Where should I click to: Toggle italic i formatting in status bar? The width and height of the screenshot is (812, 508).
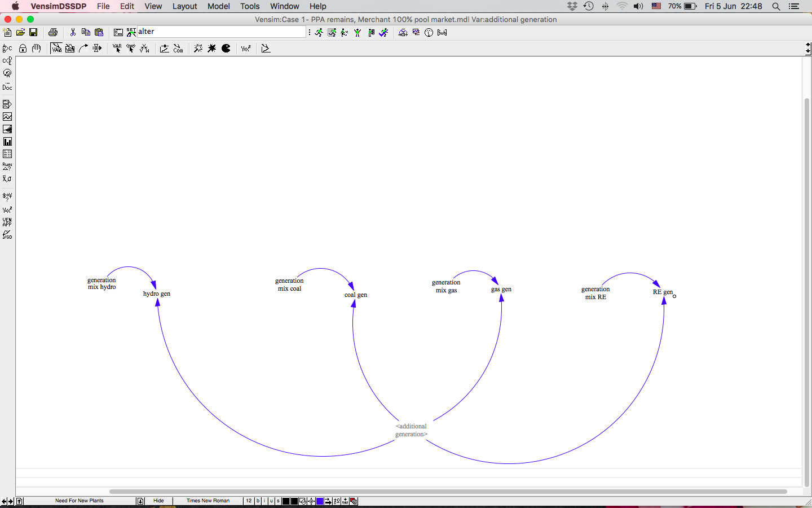[264, 501]
